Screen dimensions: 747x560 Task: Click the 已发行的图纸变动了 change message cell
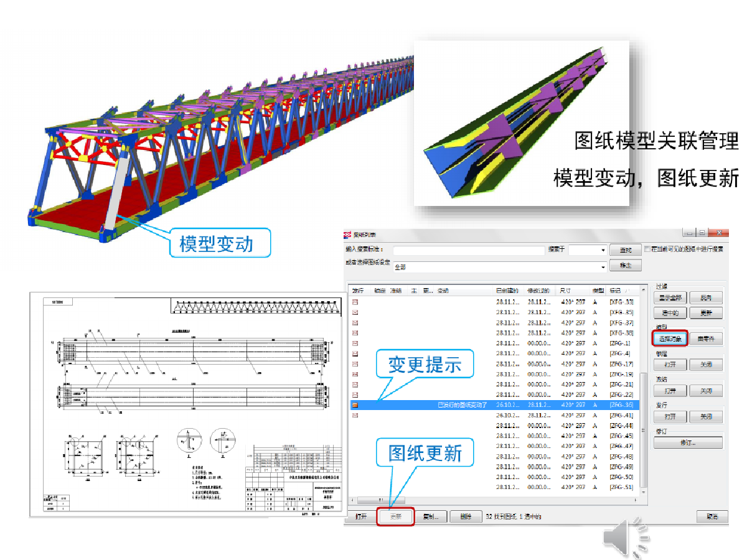click(461, 404)
